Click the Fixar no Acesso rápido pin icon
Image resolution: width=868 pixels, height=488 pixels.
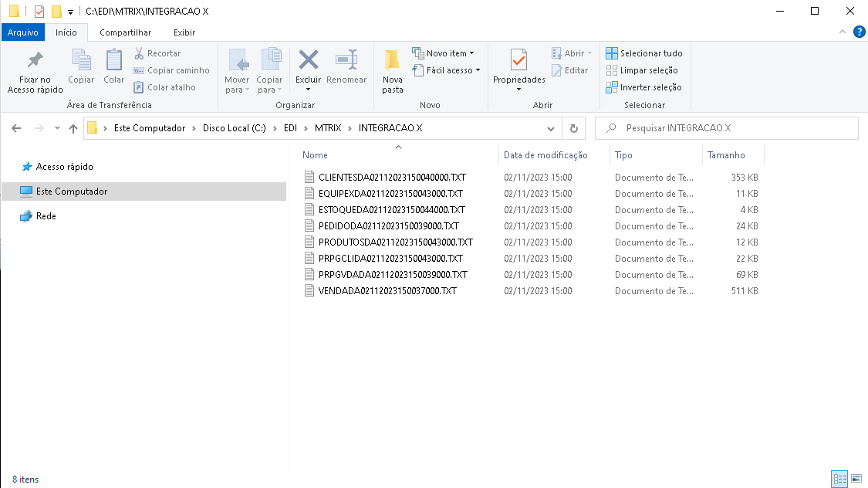pyautogui.click(x=35, y=60)
